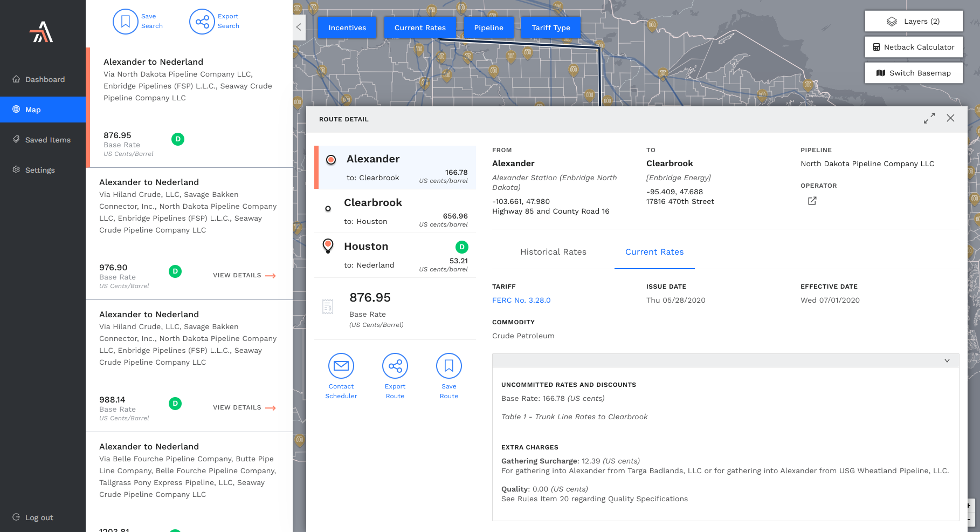Click the Save Search bookmark icon

[x=126, y=22]
